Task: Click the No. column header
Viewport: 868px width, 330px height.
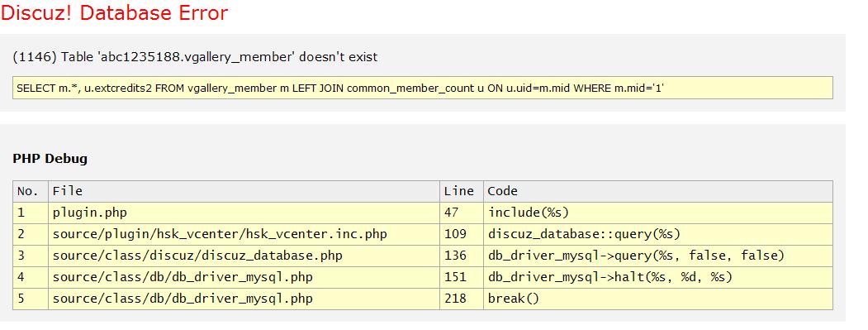Action: pos(31,191)
